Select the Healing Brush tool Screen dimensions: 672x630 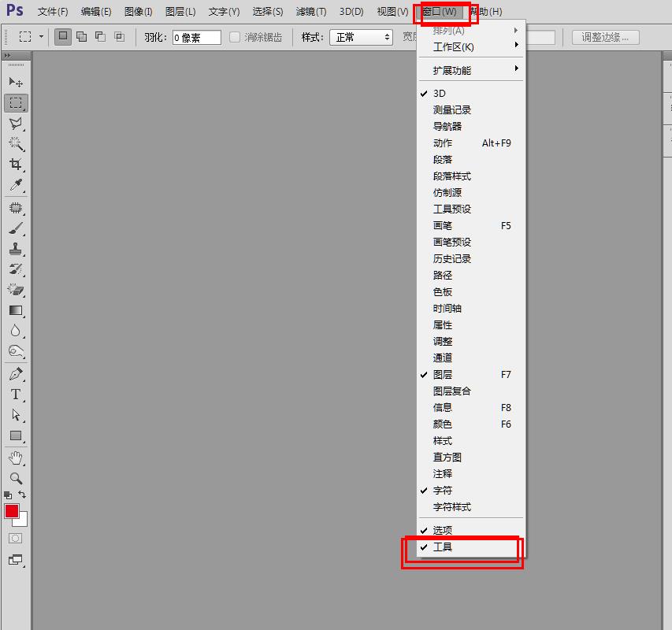pos(16,208)
